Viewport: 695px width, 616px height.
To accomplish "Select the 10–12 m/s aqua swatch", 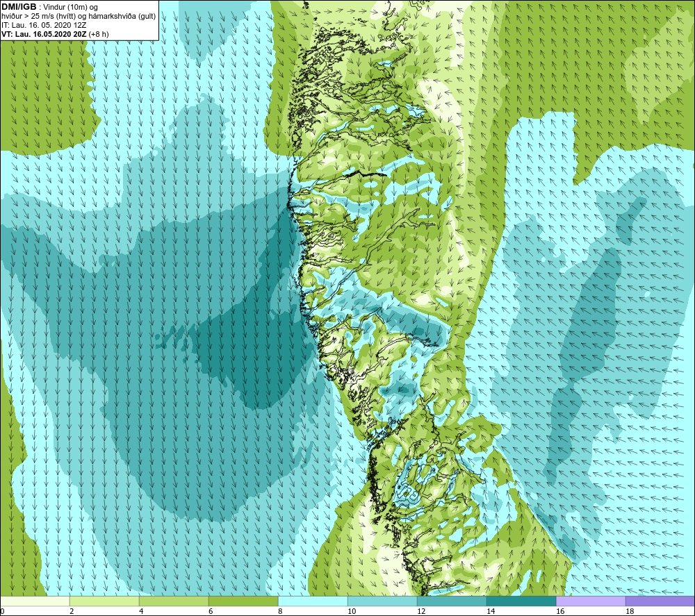I will (382, 601).
